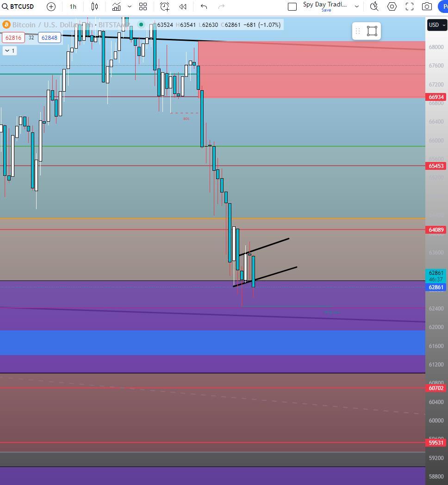Add a symbol to compare with the plus icon

[x=51, y=6]
